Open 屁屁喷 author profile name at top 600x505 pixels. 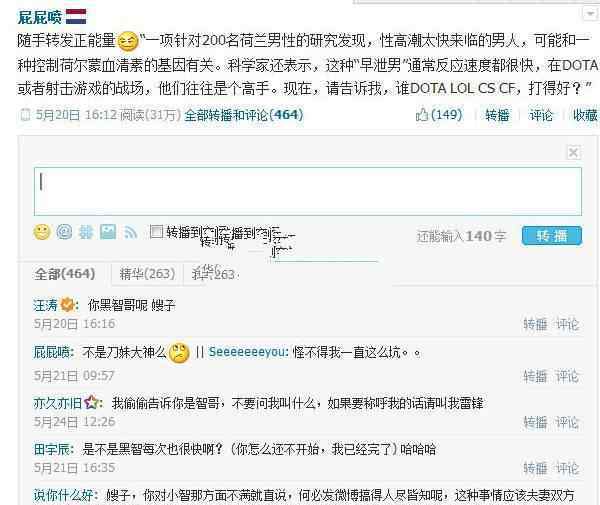(x=40, y=17)
